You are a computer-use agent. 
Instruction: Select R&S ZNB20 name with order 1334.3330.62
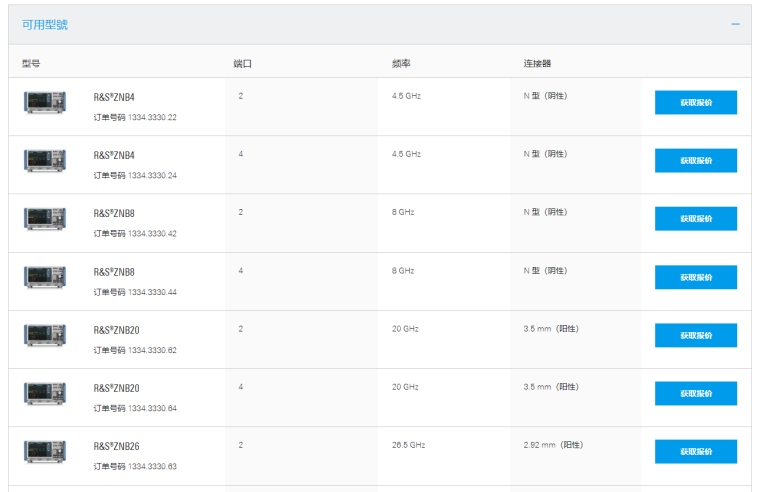pos(116,329)
